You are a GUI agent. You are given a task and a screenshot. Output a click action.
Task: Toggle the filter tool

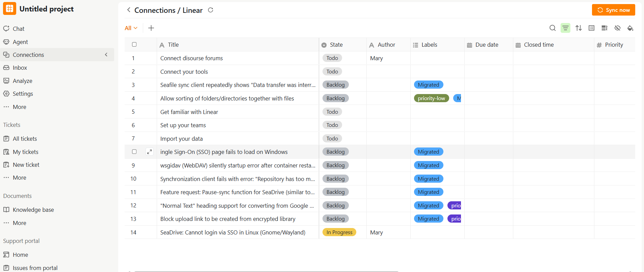click(565, 28)
